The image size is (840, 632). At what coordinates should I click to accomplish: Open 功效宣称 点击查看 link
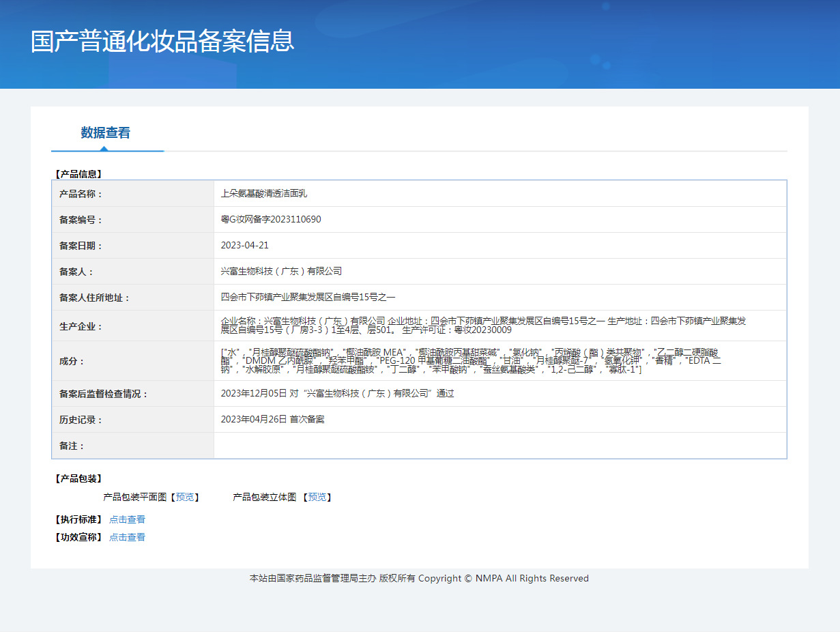point(127,537)
